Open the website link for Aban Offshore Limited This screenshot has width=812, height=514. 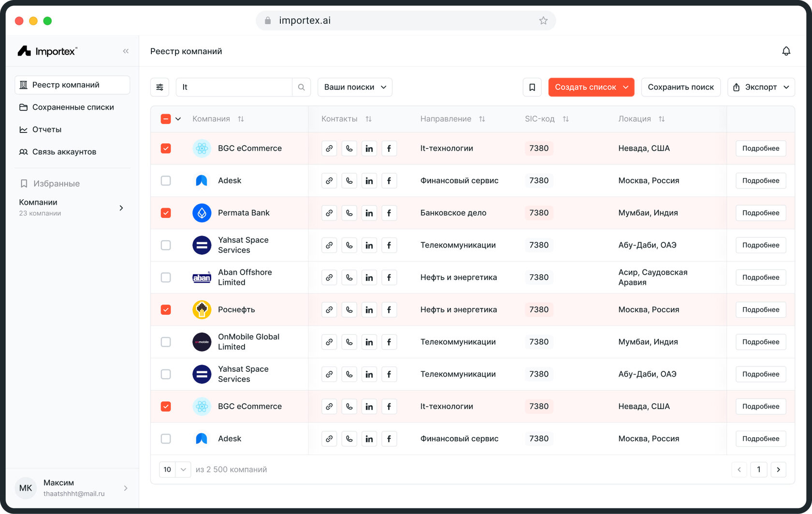click(329, 278)
